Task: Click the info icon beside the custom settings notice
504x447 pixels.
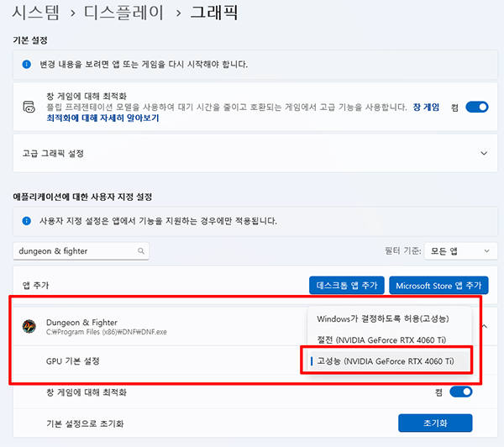Action: coord(27,221)
